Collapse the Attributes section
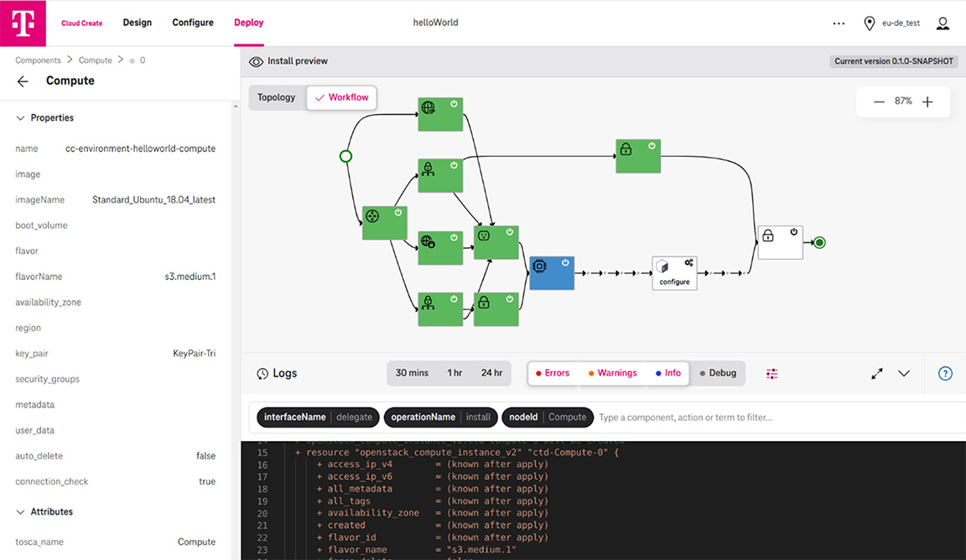 (x=21, y=511)
